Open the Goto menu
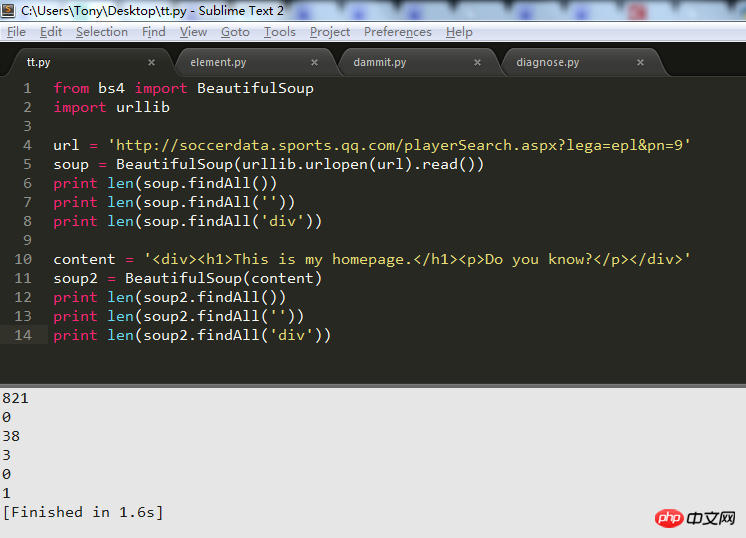Screen dimensions: 746x538 [x=235, y=32]
